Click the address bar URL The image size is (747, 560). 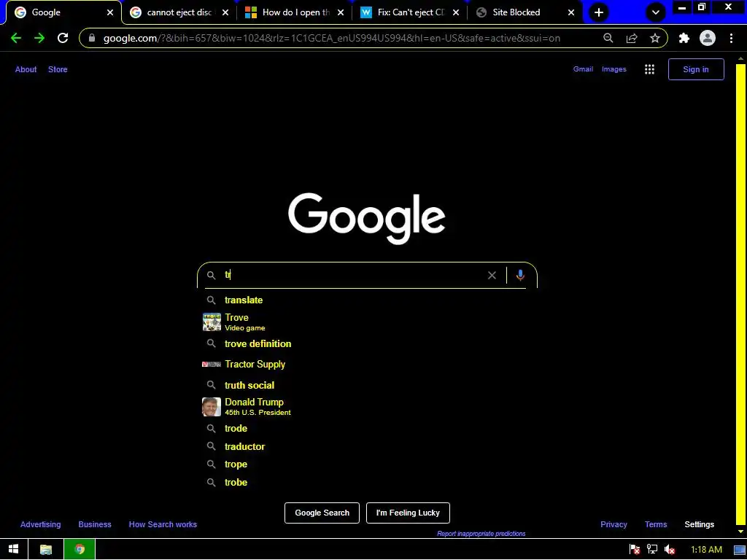pyautogui.click(x=332, y=38)
